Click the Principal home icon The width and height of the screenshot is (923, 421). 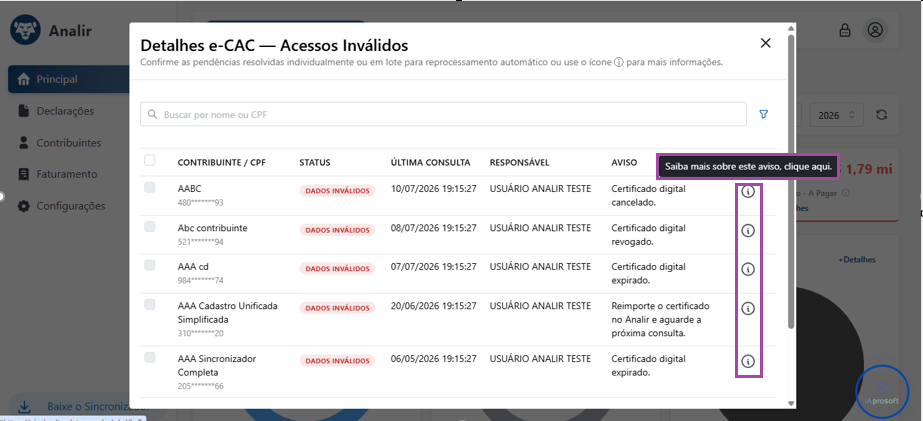pos(24,79)
